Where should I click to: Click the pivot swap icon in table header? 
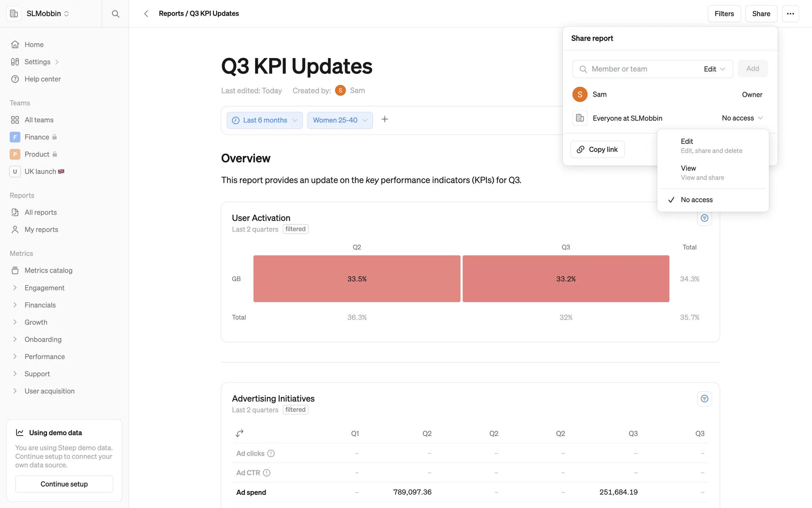[239, 433]
